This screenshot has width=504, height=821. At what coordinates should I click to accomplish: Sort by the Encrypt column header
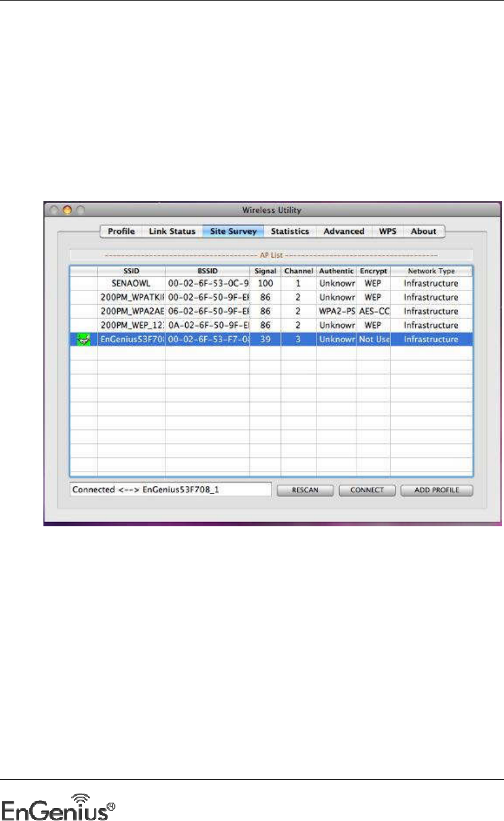[x=374, y=271]
